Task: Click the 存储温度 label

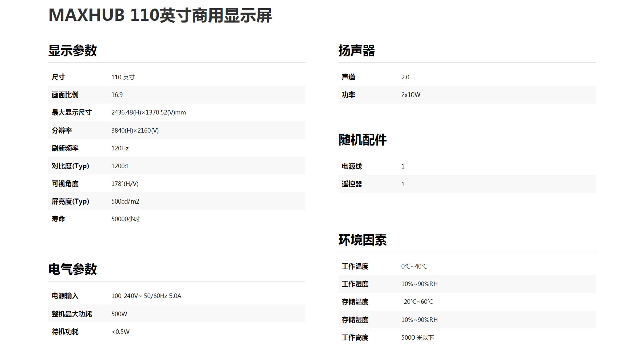Action: [355, 302]
